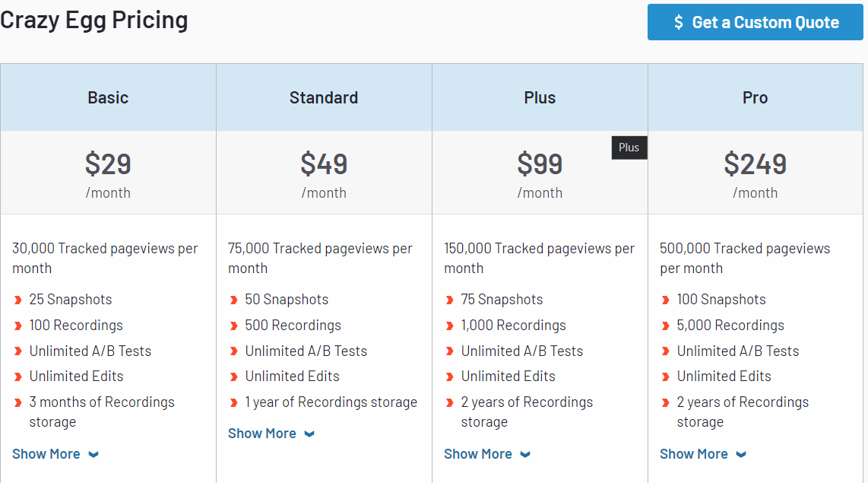Click the Plus tooltip label
The height and width of the screenshot is (483, 868).
click(x=629, y=148)
